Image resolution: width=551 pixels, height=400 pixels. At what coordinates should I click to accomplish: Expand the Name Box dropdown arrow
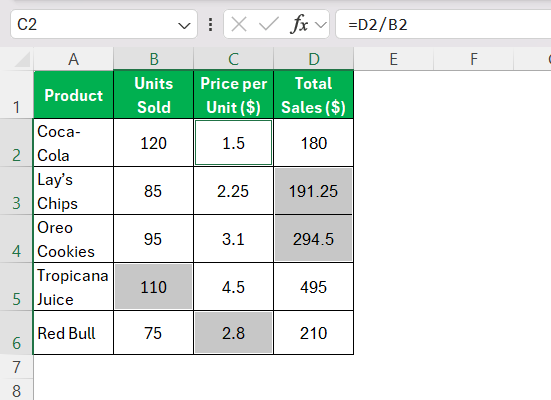click(x=184, y=25)
